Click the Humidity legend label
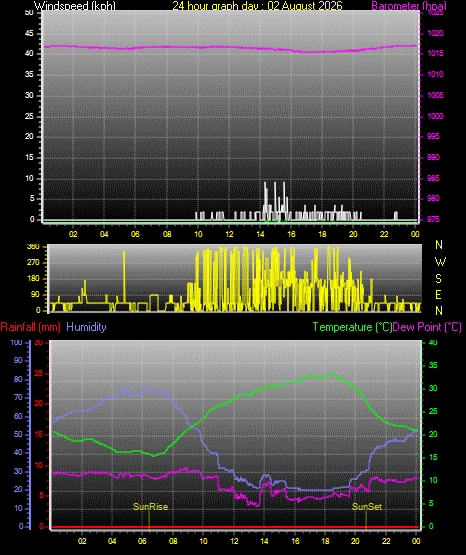 (x=86, y=327)
